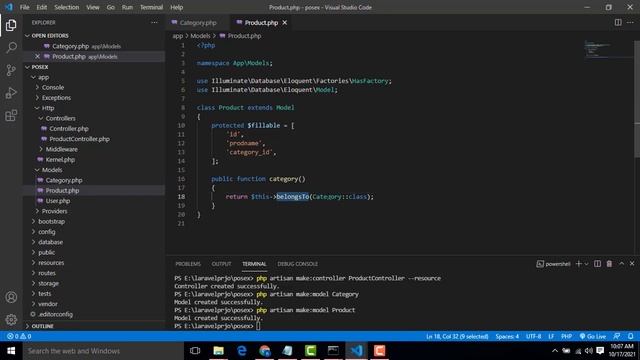640x360 pixels.
Task: Open the launch profile dropdown arrow
Action: tap(587, 264)
